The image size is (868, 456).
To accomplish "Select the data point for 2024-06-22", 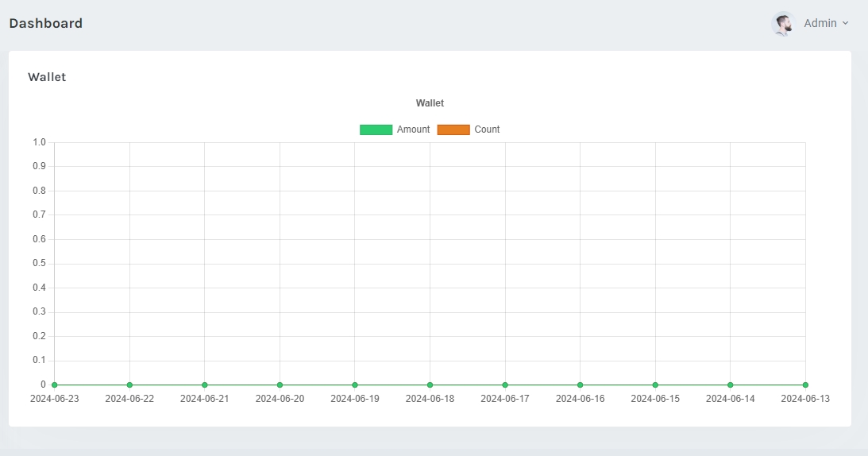I will point(129,385).
